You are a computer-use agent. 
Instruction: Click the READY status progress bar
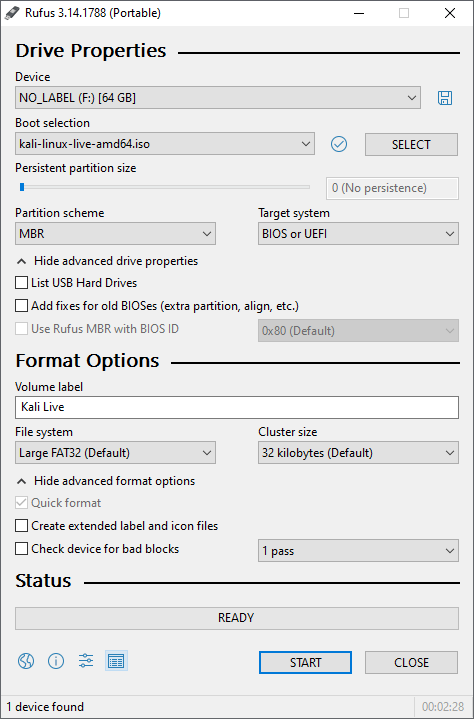pyautogui.click(x=237, y=618)
